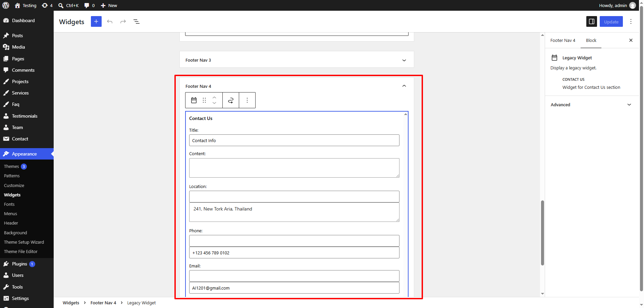
Task: Click the WordPress logo icon
Action: click(6, 5)
